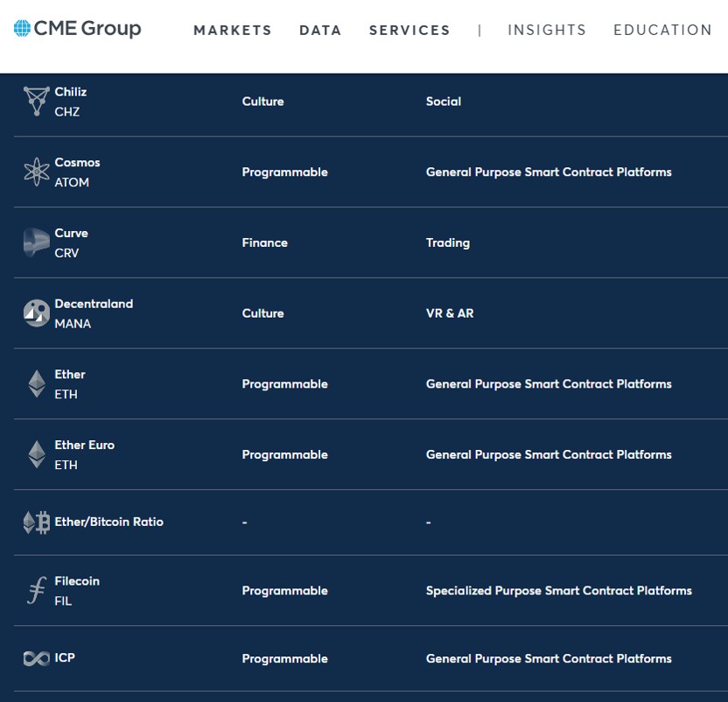The image size is (728, 702).
Task: Open the Insights menu
Action: pos(547,31)
